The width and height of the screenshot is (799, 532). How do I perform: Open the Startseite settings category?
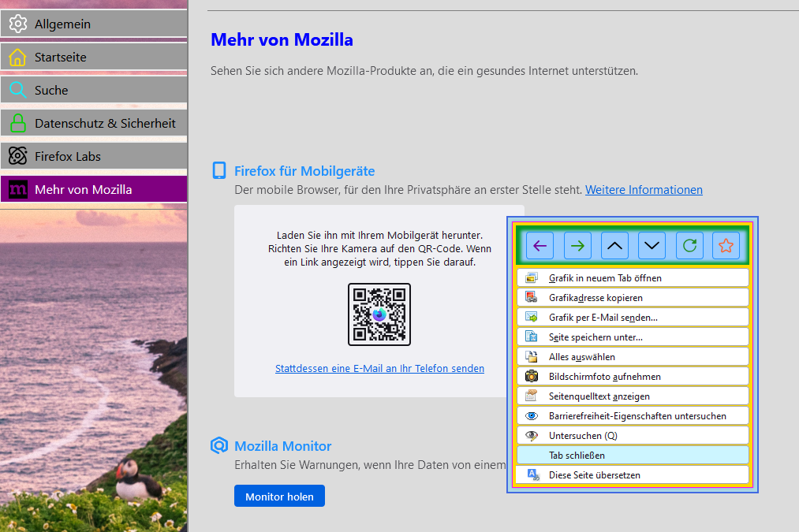(94, 57)
